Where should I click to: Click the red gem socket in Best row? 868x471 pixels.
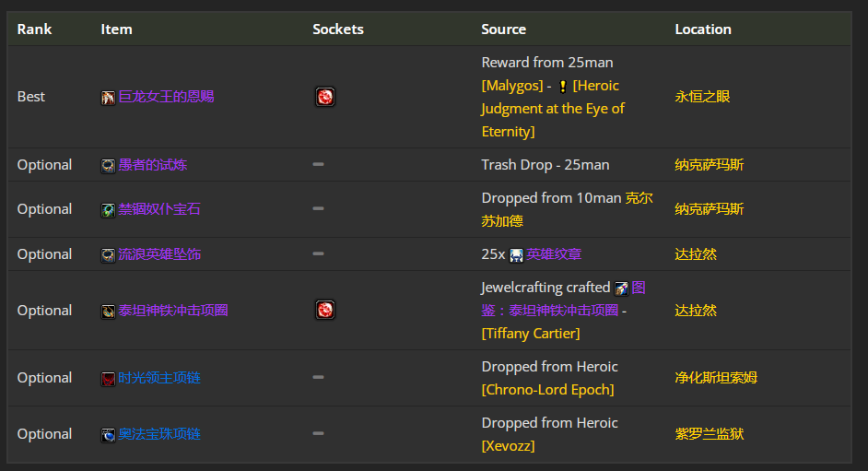pyautogui.click(x=325, y=97)
